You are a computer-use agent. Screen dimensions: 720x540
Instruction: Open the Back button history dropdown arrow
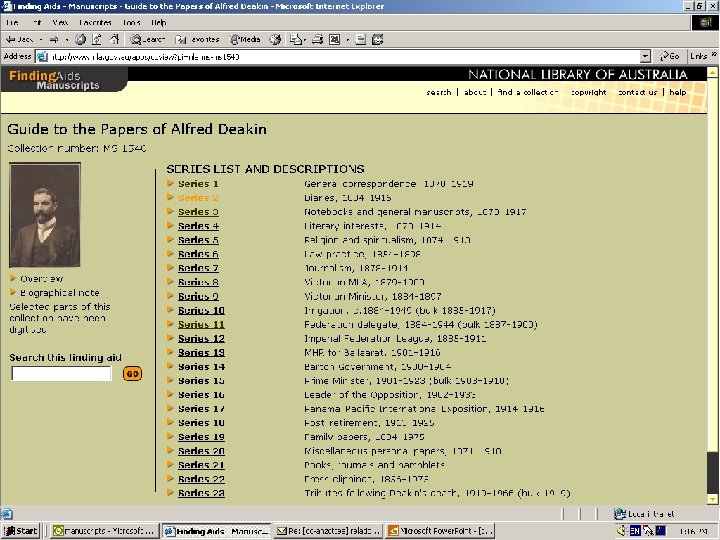[x=41, y=39]
